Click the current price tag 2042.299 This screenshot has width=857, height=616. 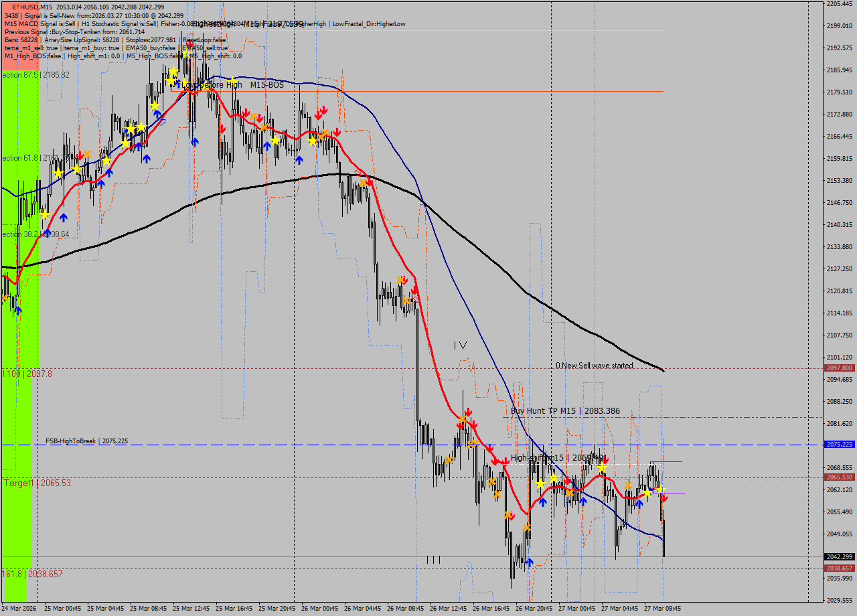(x=840, y=557)
